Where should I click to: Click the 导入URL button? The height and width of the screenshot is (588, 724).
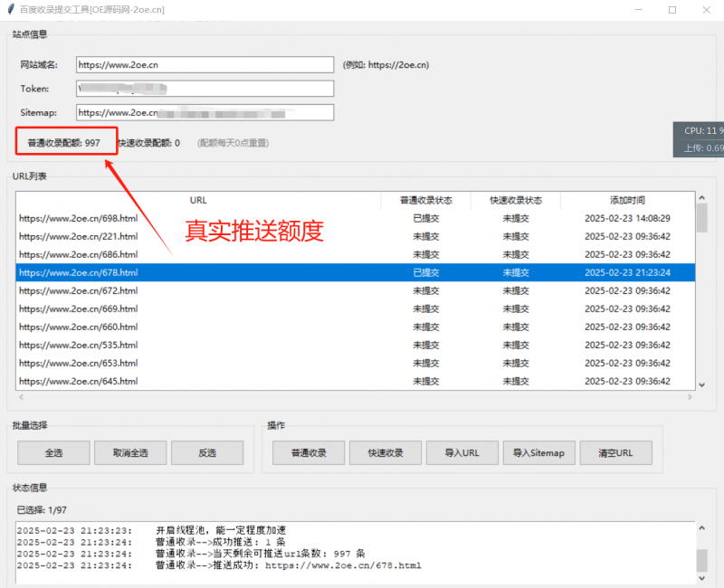coord(462,452)
